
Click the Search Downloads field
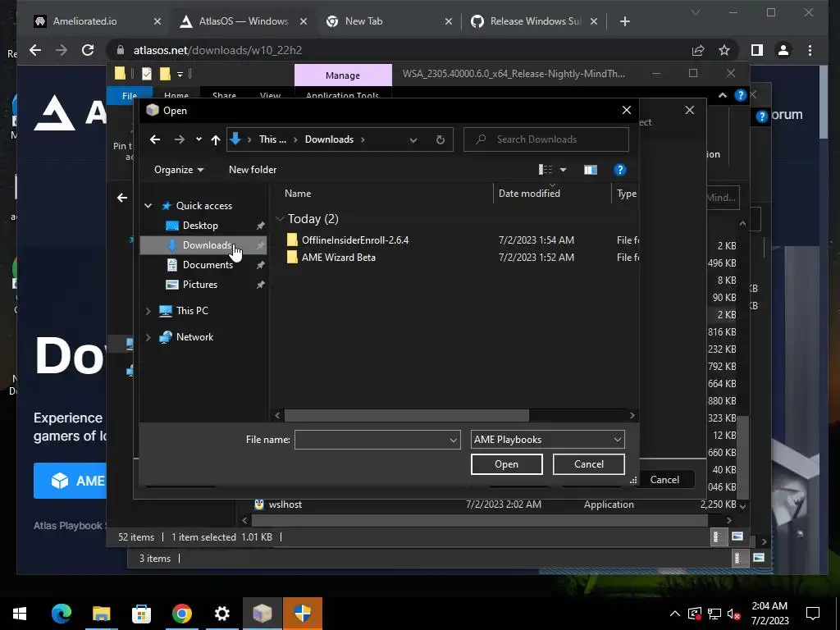tap(546, 139)
